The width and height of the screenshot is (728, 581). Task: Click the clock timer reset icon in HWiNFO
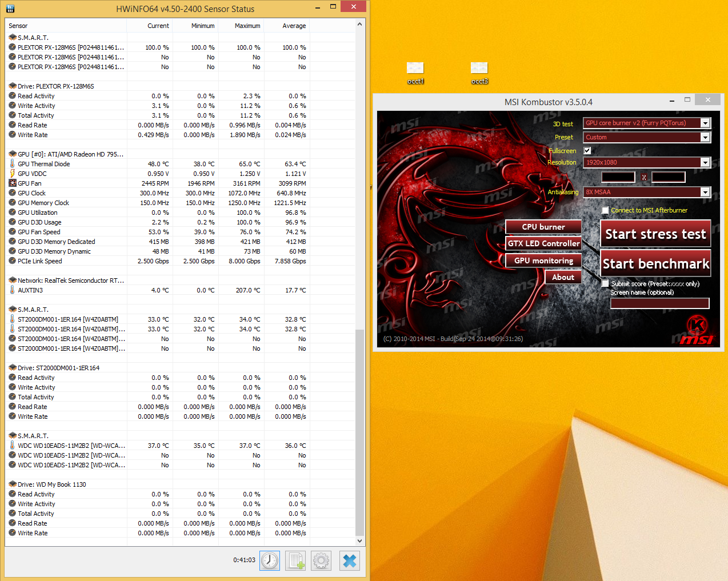click(x=270, y=560)
